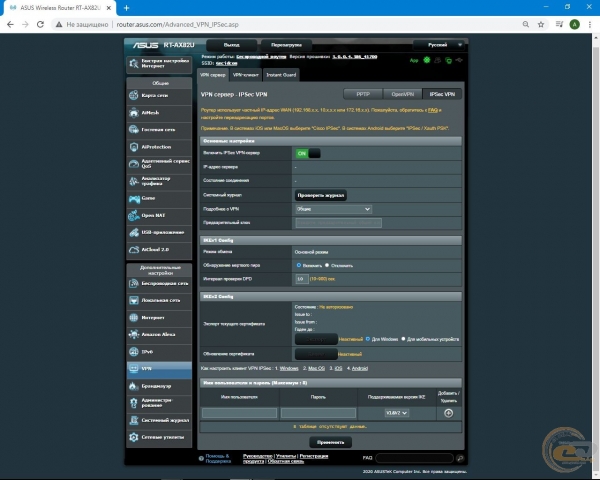
Task: Open the Firewall sidebar item
Action: (x=159, y=386)
